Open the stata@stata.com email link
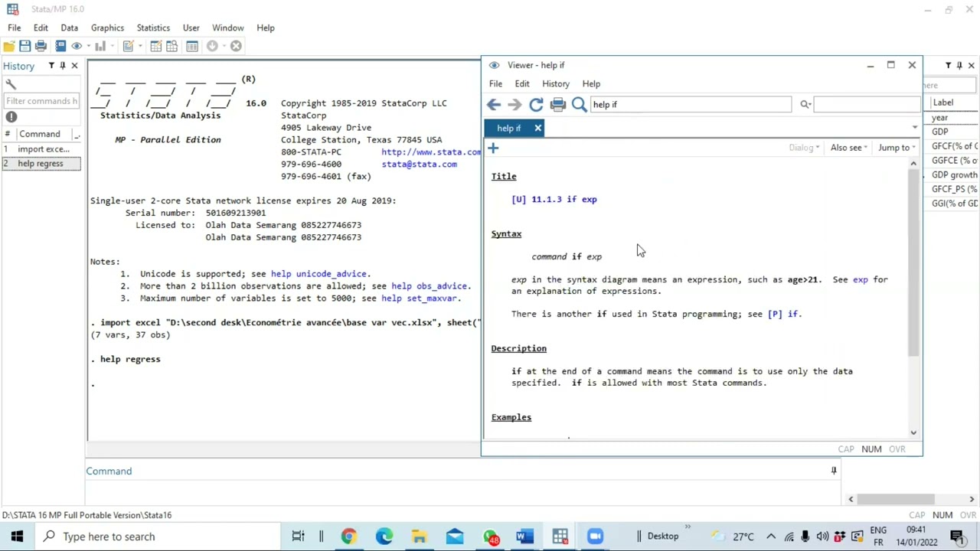 tap(420, 164)
